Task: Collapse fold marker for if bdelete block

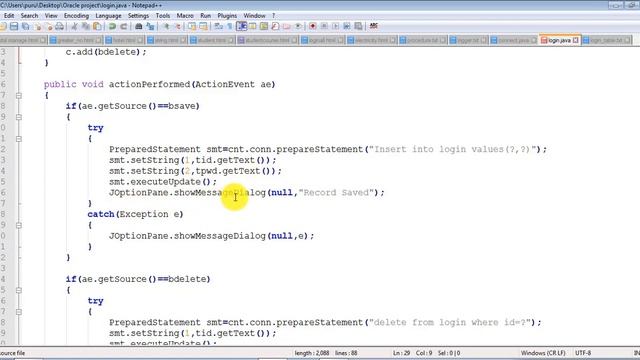Action: 19,290
